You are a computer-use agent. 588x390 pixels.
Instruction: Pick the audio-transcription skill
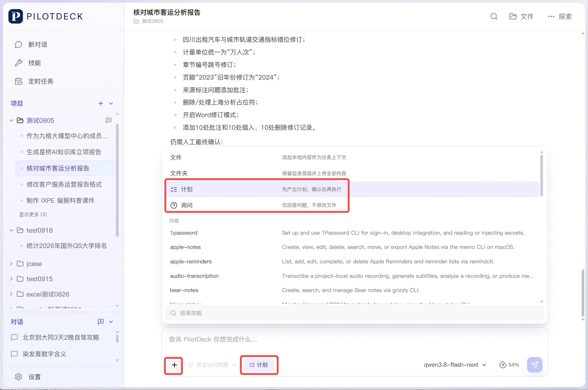coord(352,276)
